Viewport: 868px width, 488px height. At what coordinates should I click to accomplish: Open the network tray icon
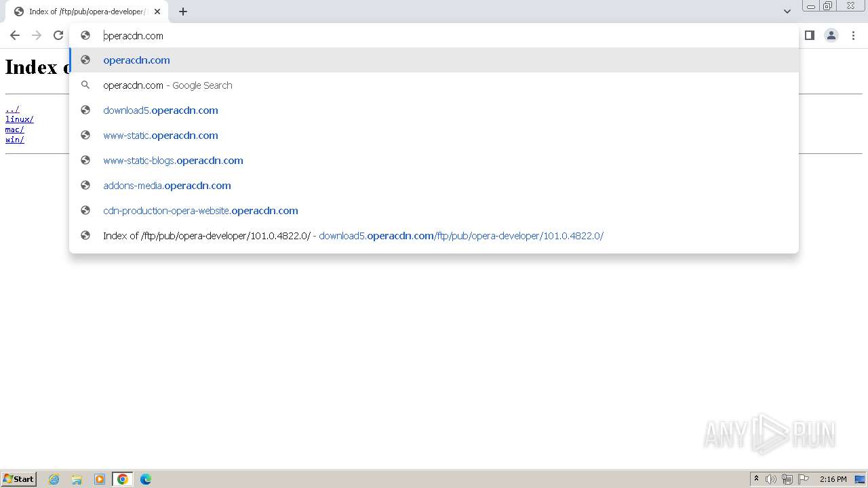tap(787, 479)
